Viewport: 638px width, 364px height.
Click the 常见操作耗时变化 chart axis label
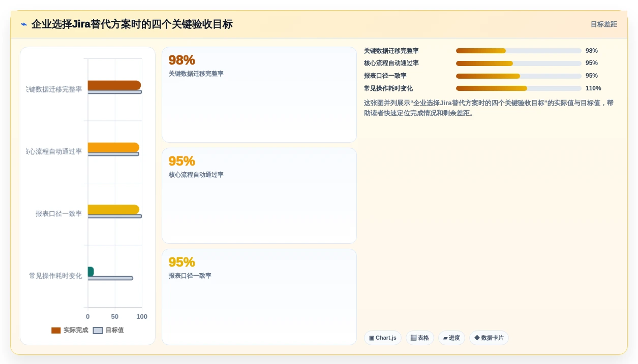click(x=55, y=276)
